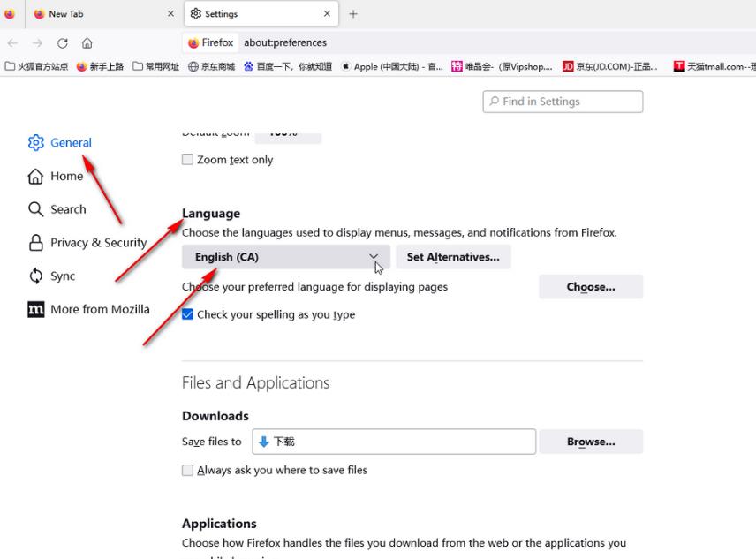The image size is (756, 559).
Task: Open the 火狐官方站点 bookmark folder
Action: tap(36, 66)
